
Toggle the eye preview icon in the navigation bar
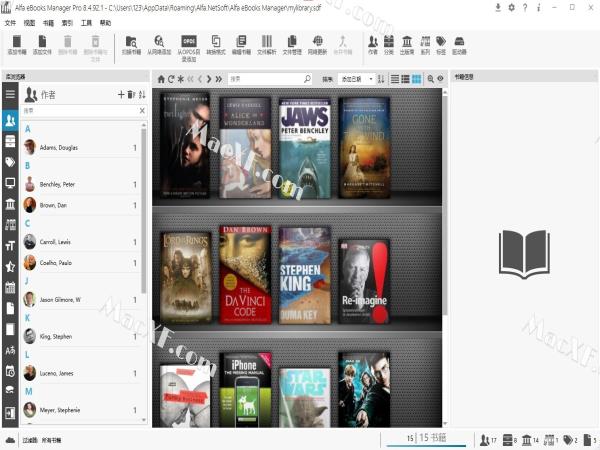[x=440, y=79]
